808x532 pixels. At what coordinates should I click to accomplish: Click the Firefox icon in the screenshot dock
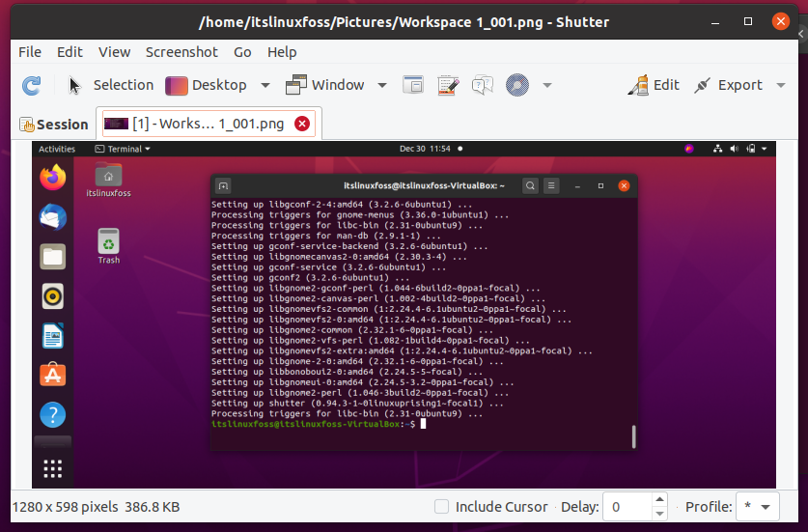click(52, 178)
